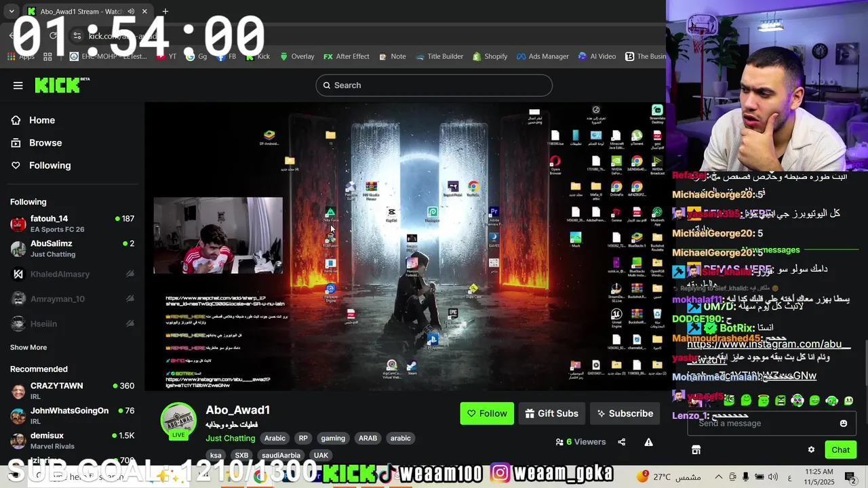Select the gaming stream tag

(x=333, y=438)
